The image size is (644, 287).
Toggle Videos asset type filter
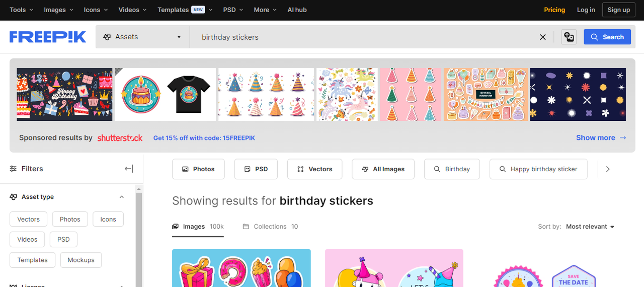click(27, 240)
